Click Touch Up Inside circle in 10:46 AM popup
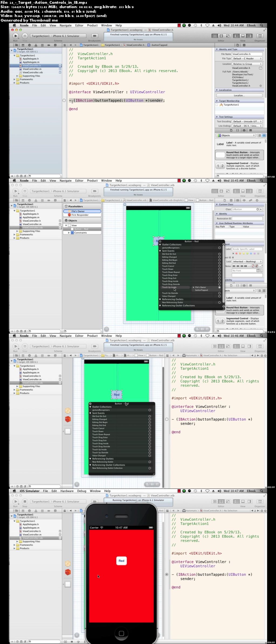The image size is (276, 644). pos(150,449)
